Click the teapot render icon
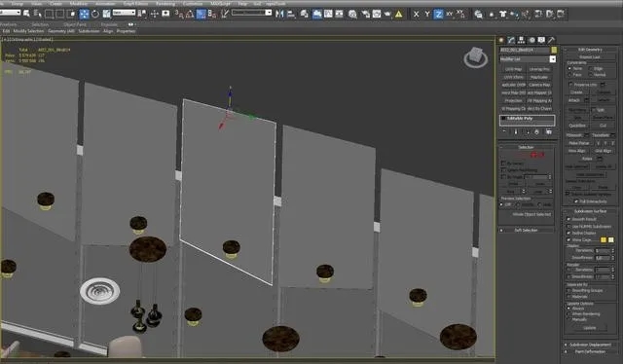 pyautogui.click(x=387, y=15)
